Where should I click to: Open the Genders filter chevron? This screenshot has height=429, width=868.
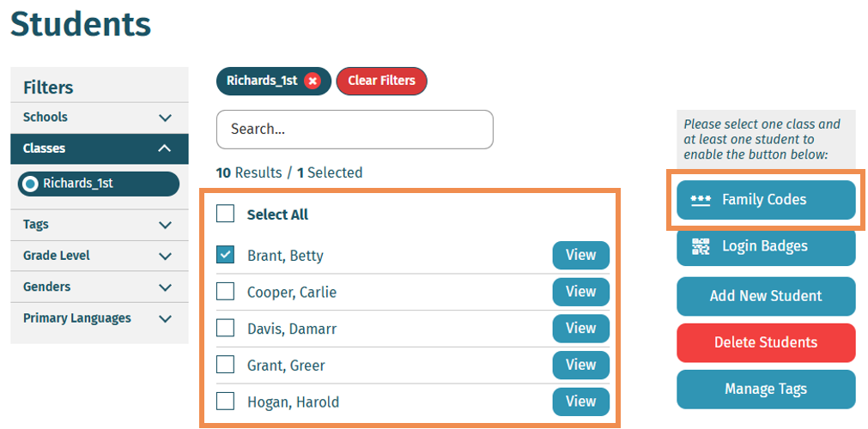tap(166, 287)
